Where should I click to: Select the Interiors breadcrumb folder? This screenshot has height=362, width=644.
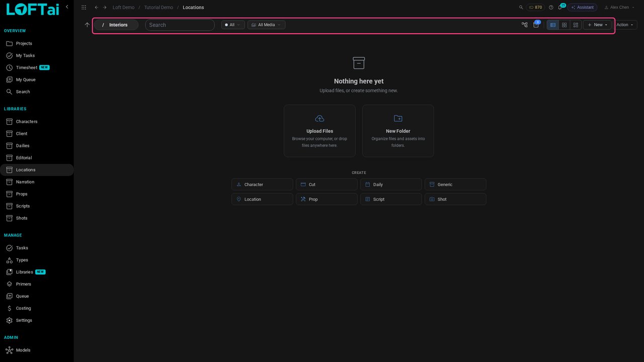tap(118, 25)
